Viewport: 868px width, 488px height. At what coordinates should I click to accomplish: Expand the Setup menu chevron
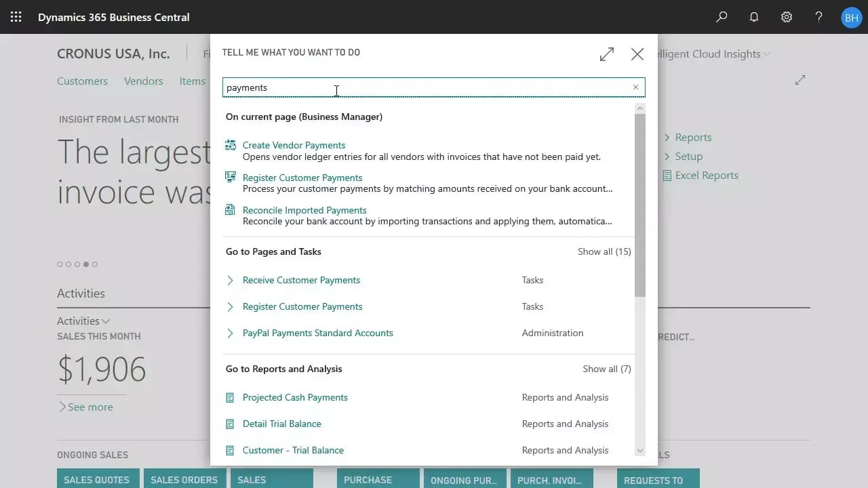click(x=667, y=157)
